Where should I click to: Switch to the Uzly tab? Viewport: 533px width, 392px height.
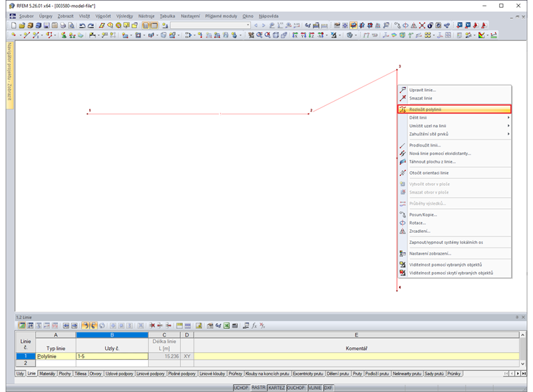pyautogui.click(x=20, y=374)
